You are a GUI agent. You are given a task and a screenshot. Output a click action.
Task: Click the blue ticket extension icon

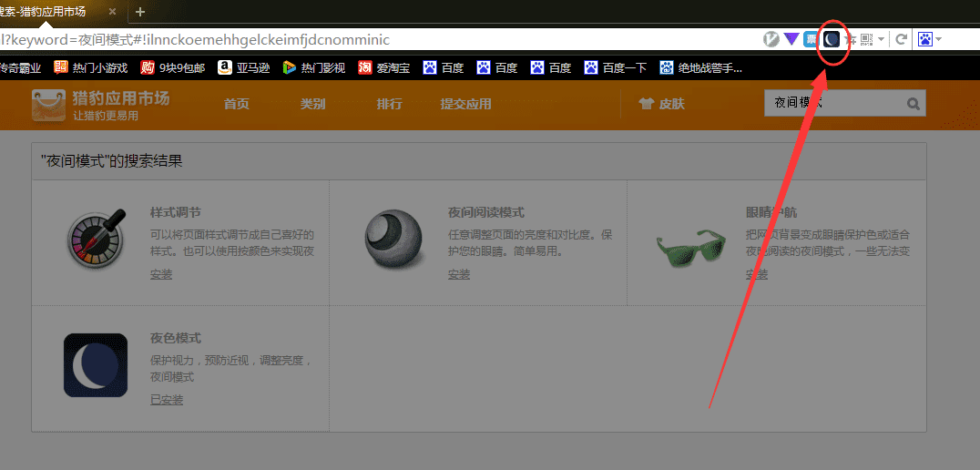pos(812,39)
